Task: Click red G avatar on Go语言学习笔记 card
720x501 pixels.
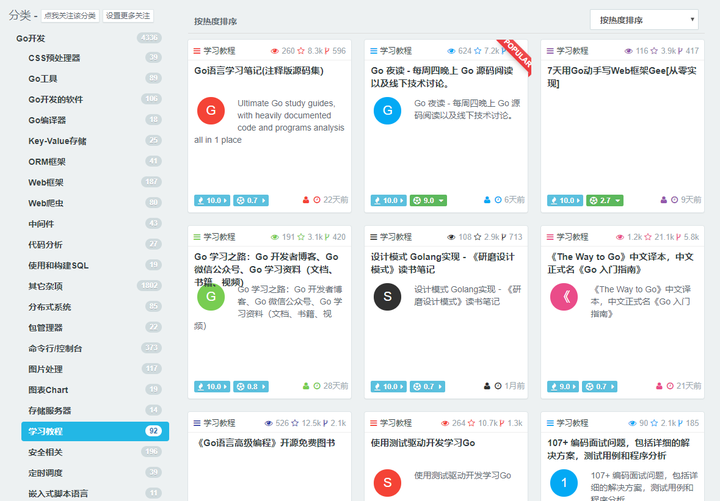Action: 211,111
